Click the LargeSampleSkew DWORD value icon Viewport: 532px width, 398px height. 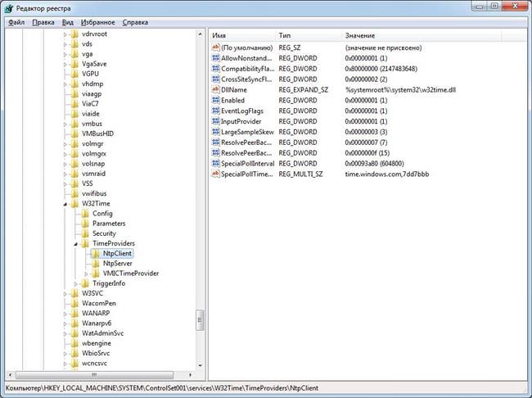[215, 132]
